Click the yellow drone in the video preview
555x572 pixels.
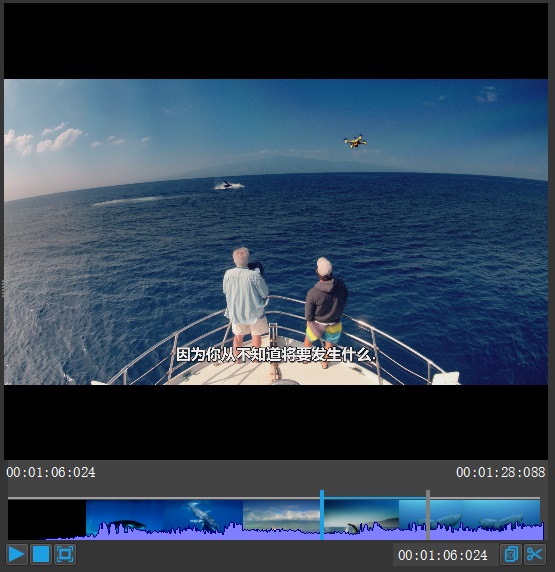[x=355, y=142]
